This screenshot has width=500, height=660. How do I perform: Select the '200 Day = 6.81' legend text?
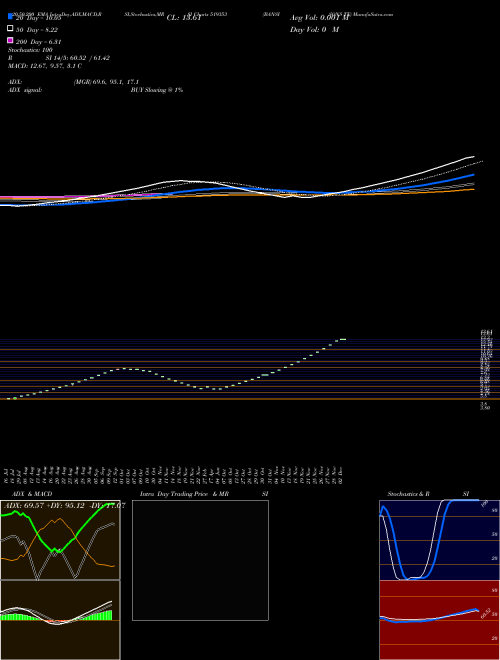39,42
